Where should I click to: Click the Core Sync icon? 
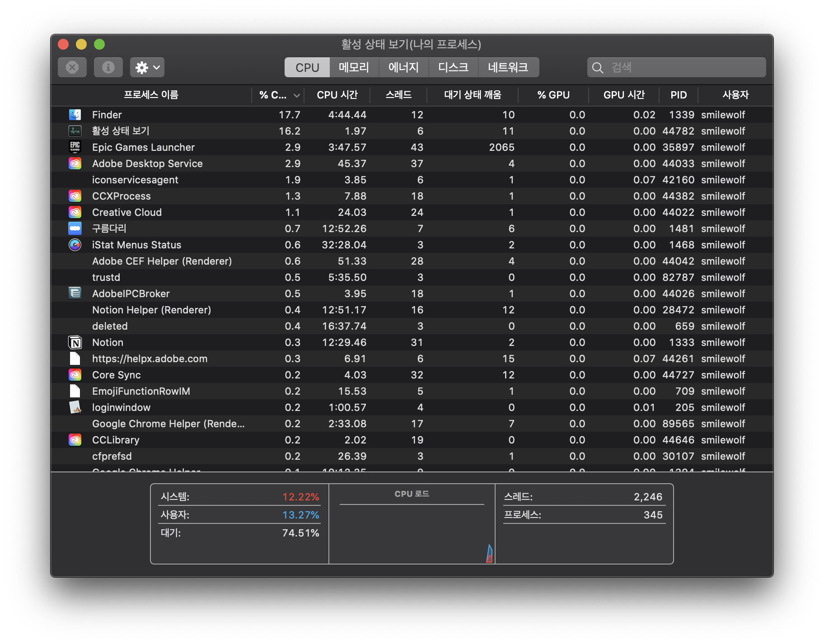coord(75,375)
